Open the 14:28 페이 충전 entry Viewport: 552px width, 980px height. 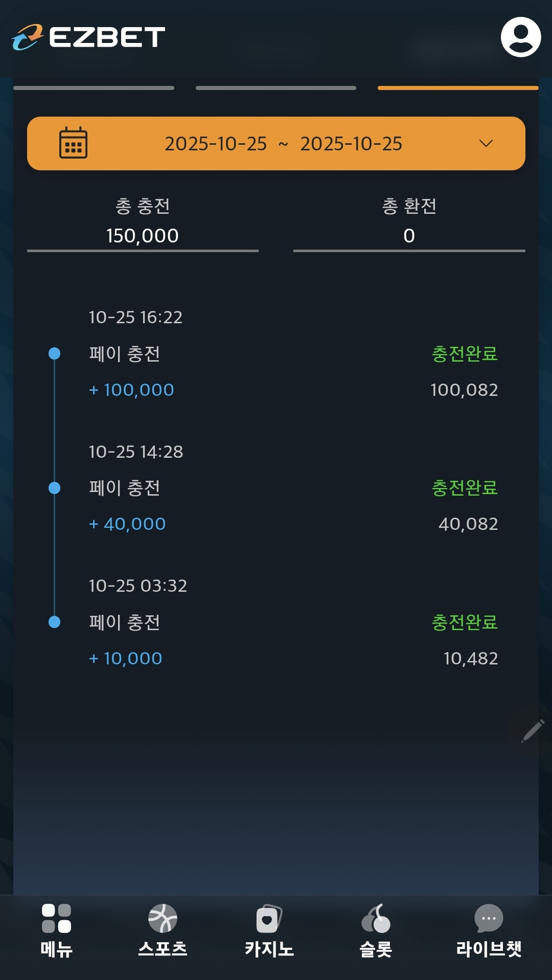[125, 488]
